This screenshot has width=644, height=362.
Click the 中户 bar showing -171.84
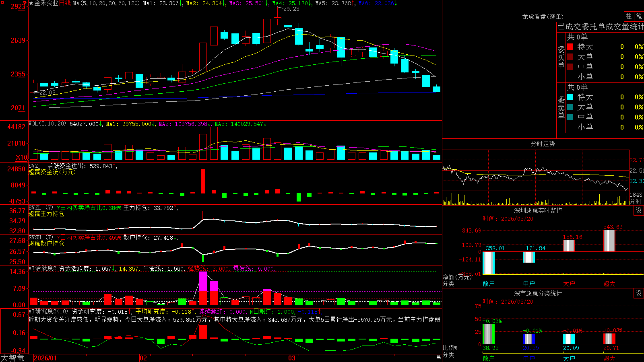pyautogui.click(x=529, y=257)
